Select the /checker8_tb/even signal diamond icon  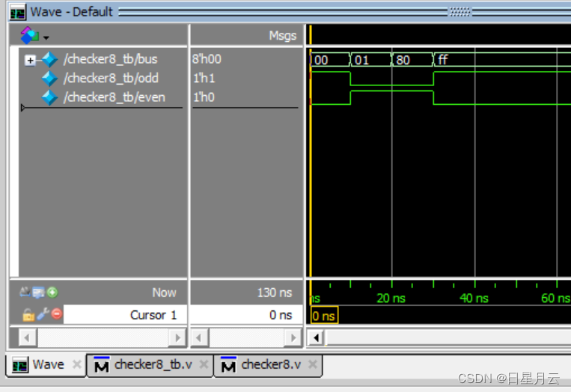pos(49,97)
